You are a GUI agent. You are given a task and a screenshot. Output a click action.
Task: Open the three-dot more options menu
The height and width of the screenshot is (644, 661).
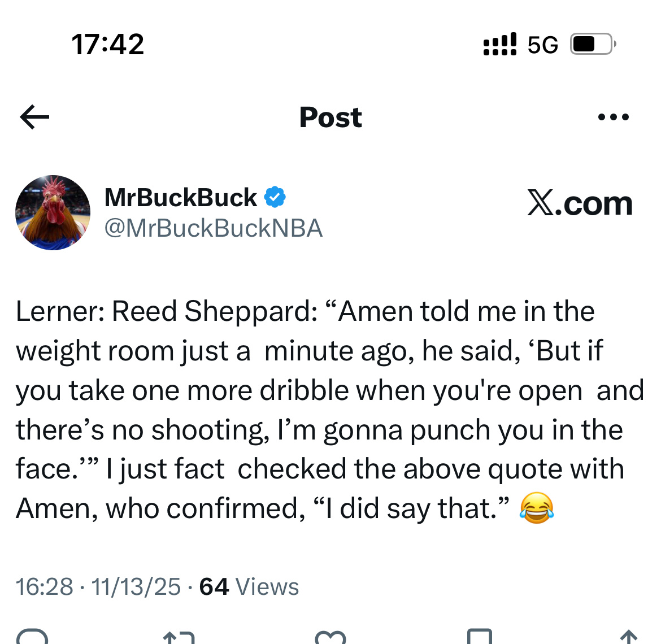614,118
